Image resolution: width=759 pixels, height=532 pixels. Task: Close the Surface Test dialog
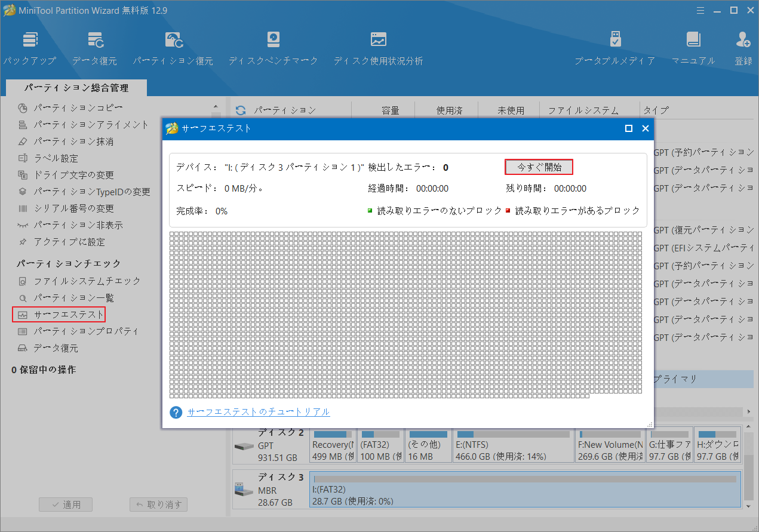pos(645,128)
